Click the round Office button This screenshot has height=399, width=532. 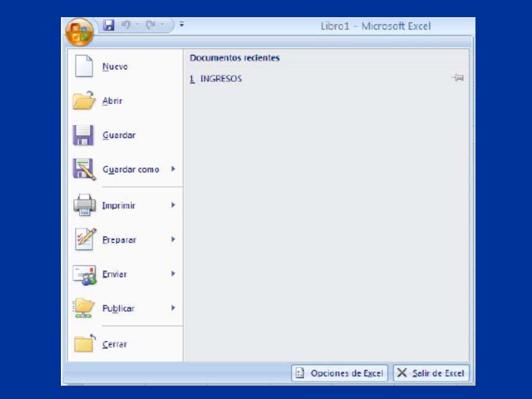tap(79, 32)
